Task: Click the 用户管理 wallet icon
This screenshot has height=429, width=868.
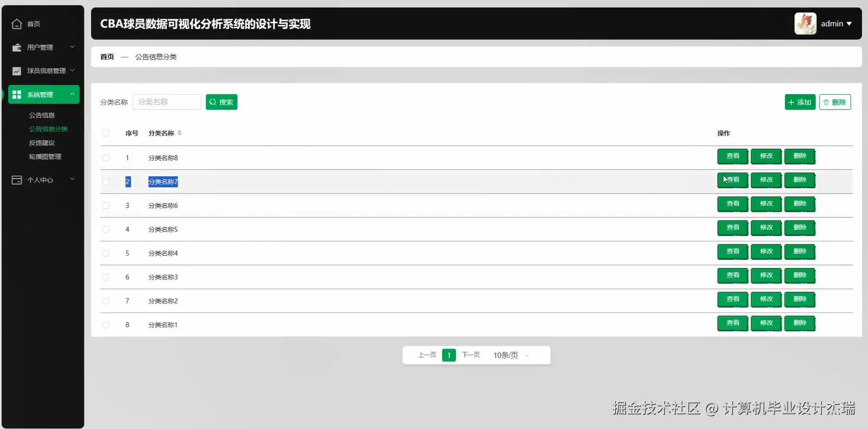Action: coord(17,47)
